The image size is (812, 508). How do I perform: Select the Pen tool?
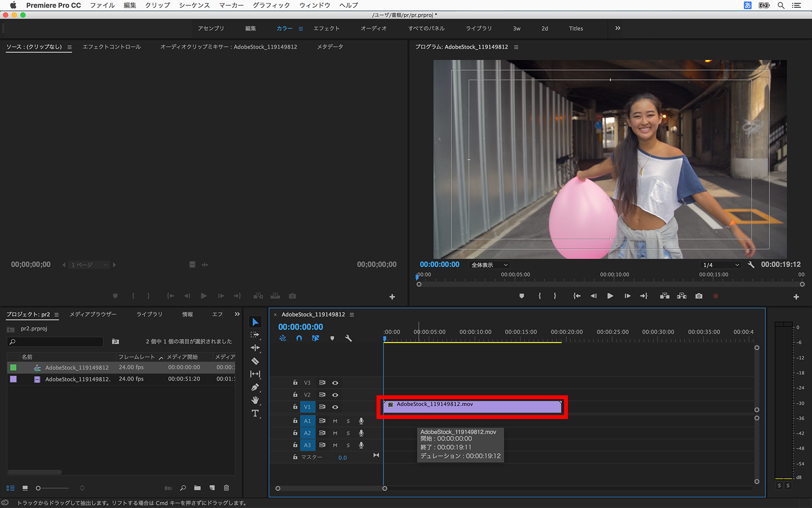click(255, 387)
